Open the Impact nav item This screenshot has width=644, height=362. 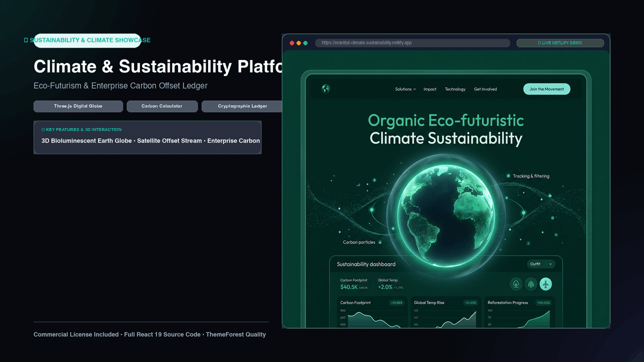[x=430, y=89]
